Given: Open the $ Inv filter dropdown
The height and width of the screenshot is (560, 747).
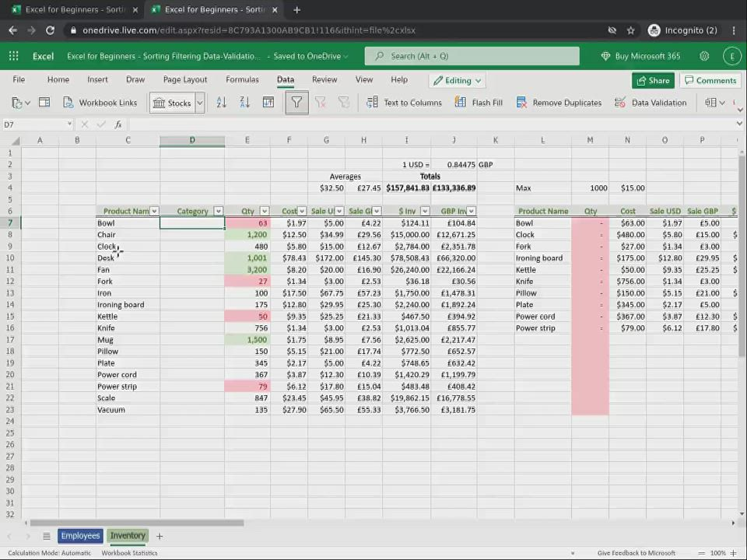Looking at the screenshot, I should click(425, 211).
